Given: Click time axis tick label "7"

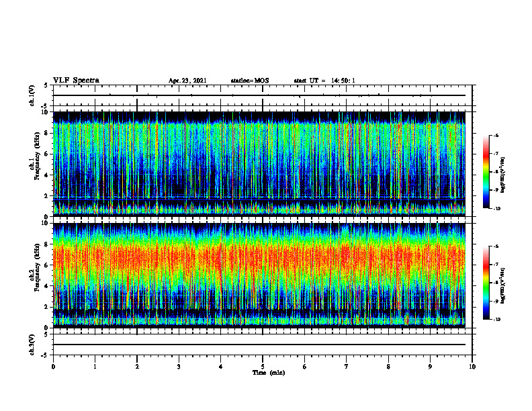Looking at the screenshot, I should (347, 367).
